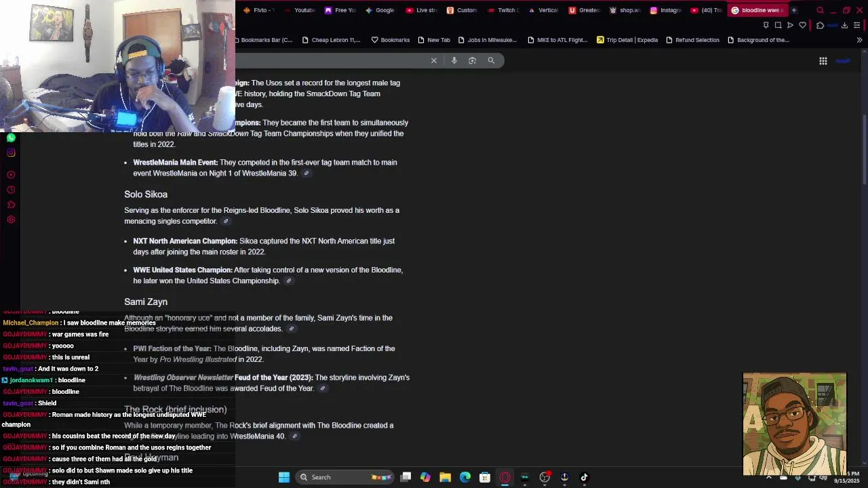
Task: Switch to the Fivto tab
Action: coord(258,10)
